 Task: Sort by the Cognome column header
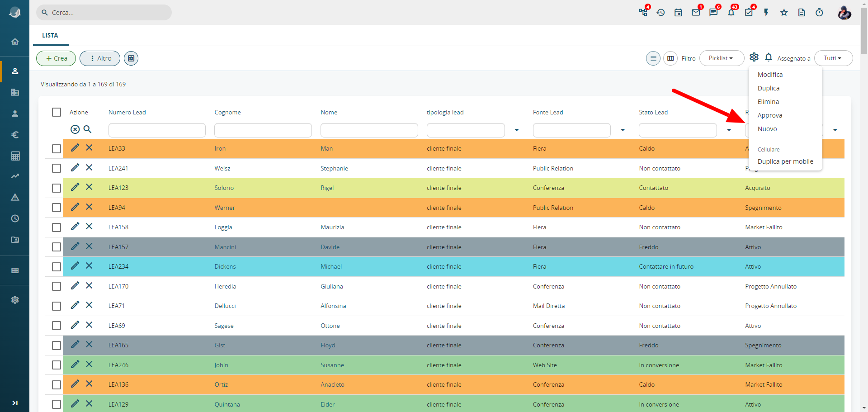tap(227, 112)
